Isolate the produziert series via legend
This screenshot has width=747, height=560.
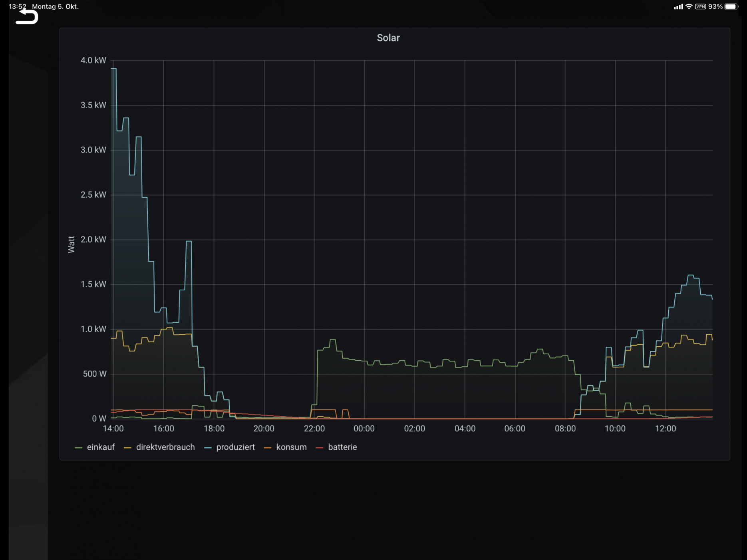[235, 447]
